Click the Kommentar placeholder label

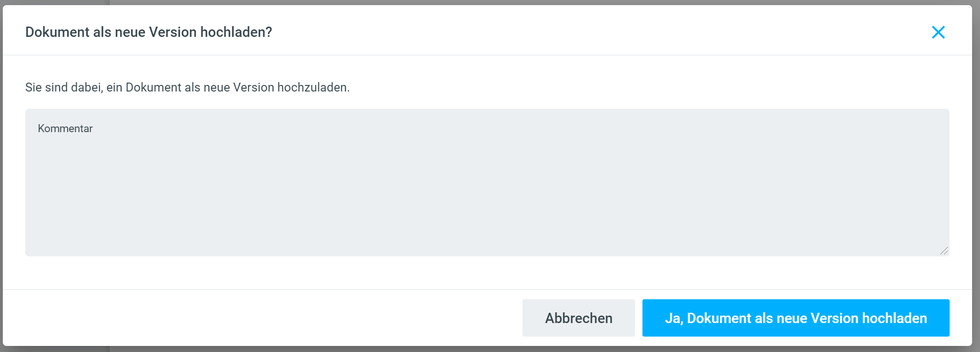65,128
